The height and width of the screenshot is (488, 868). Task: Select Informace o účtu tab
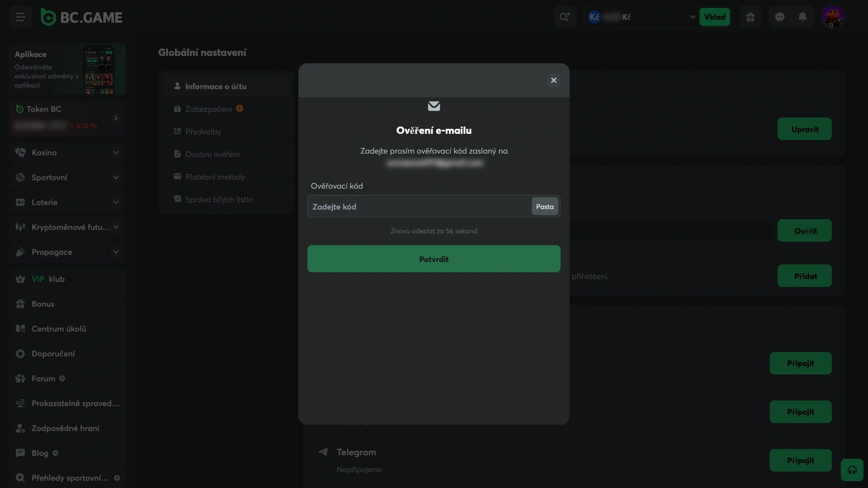coord(226,86)
